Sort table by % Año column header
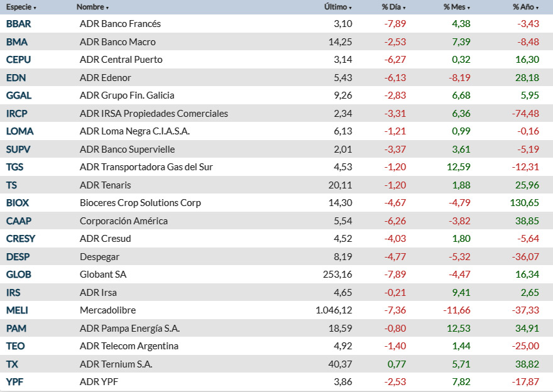 pos(525,7)
